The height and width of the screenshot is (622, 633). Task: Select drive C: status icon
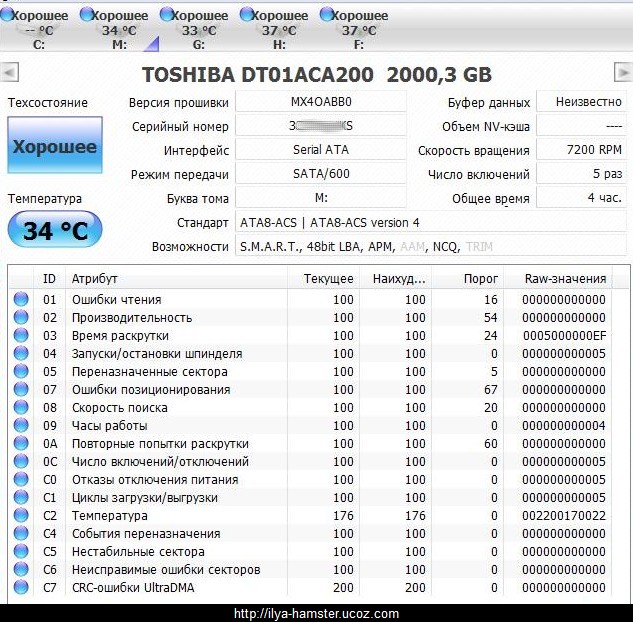tap(6, 15)
